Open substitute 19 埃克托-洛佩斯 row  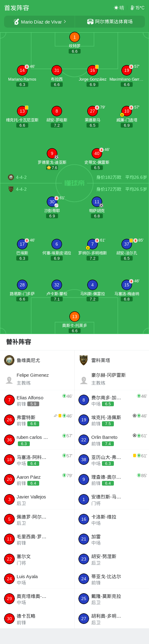[x=112, y=420]
